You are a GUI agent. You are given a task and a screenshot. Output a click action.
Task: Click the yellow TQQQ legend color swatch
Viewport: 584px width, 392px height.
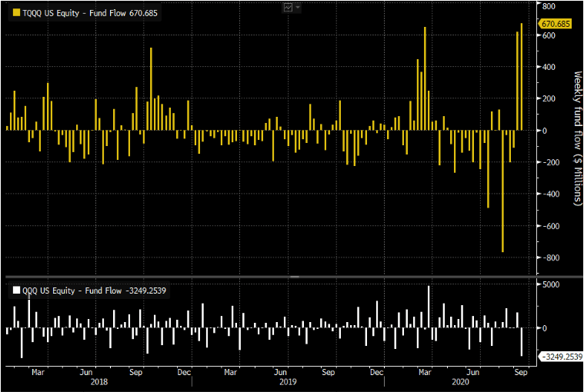click(x=16, y=12)
